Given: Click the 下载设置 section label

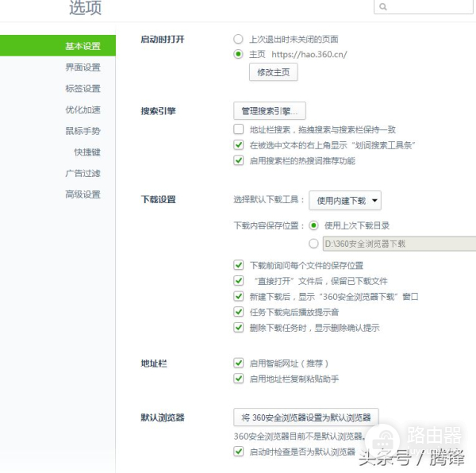Looking at the screenshot, I should pos(158,199).
